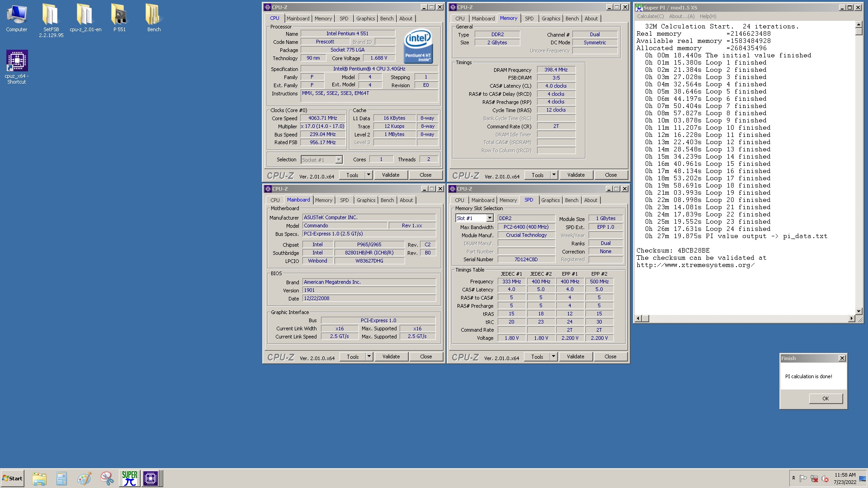The height and width of the screenshot is (488, 868).
Task: Open Memory tab in Mainboard window
Action: coord(324,200)
